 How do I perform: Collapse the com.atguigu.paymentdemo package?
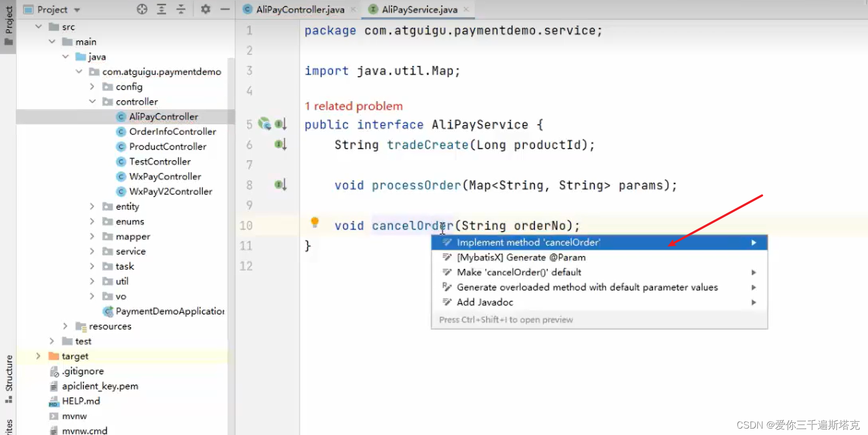point(79,71)
